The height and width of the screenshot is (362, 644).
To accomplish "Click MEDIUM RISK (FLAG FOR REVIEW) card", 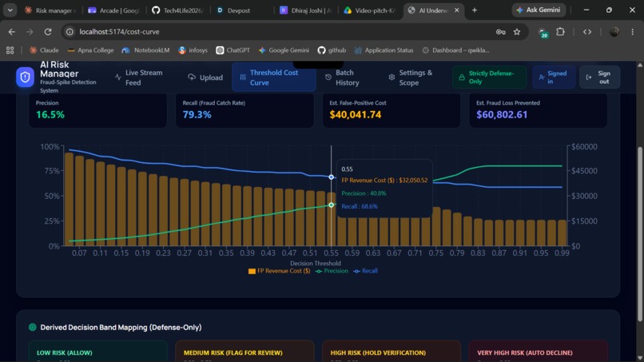I will [x=244, y=352].
